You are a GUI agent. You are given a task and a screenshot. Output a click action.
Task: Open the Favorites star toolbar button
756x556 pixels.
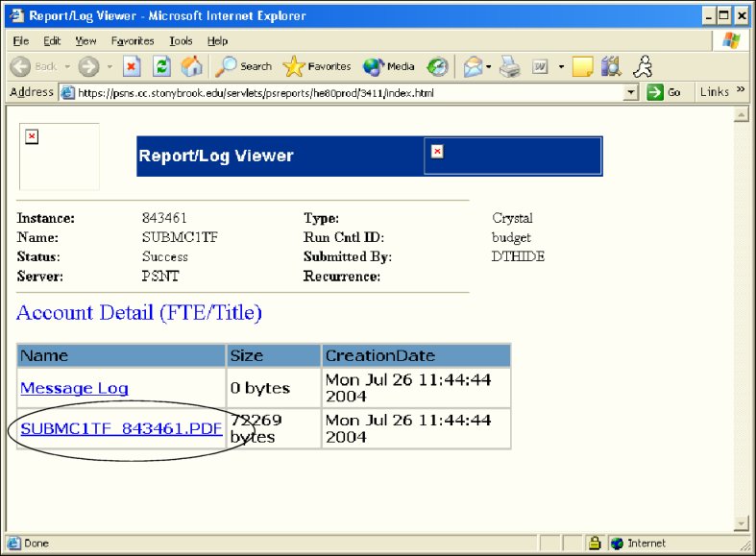318,66
